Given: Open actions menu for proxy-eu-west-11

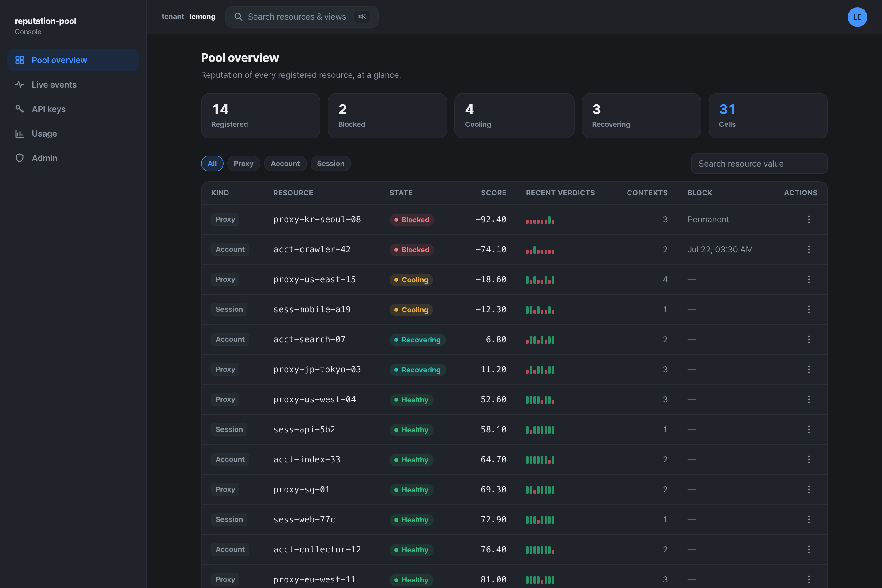Looking at the screenshot, I should pos(809,579).
